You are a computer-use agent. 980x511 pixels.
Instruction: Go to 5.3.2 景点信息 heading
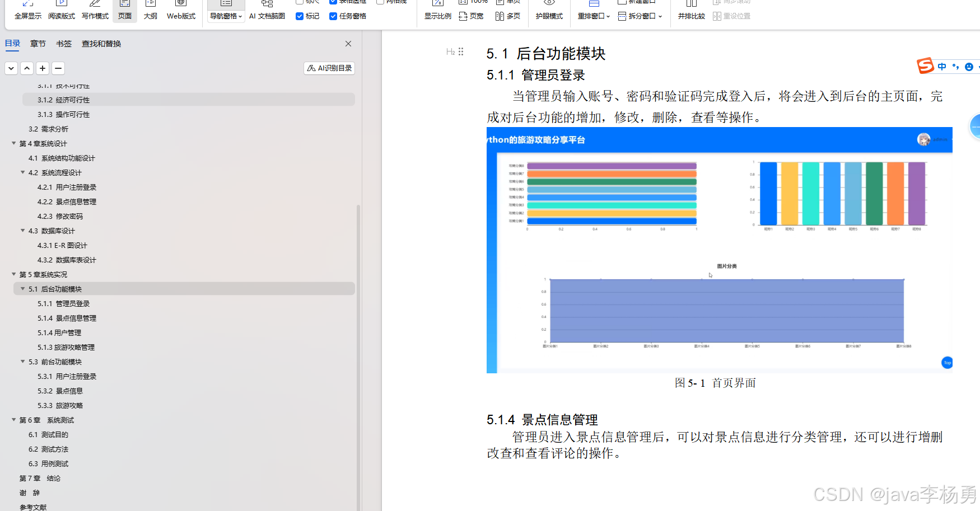[60, 391]
